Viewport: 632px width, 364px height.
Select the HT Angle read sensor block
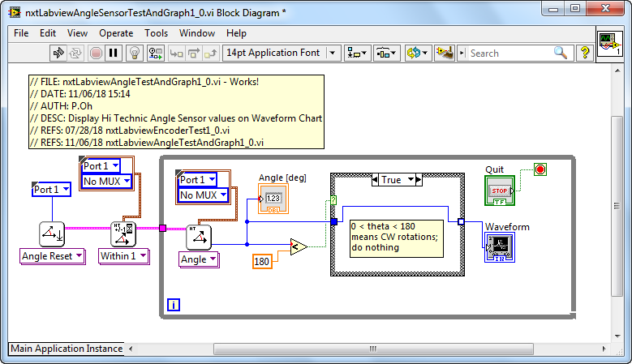tap(199, 238)
